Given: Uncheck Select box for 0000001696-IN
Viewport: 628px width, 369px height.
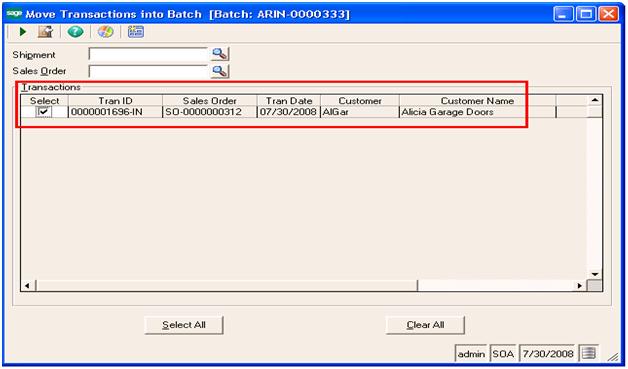Looking at the screenshot, I should point(44,112).
